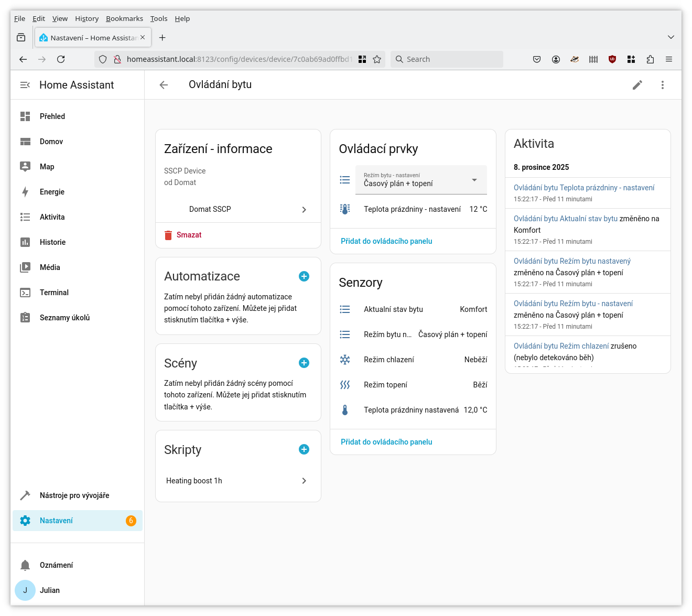Viewport: 692px width, 616px height.
Task: Open the Firefox account icon
Action: pyautogui.click(x=556, y=59)
